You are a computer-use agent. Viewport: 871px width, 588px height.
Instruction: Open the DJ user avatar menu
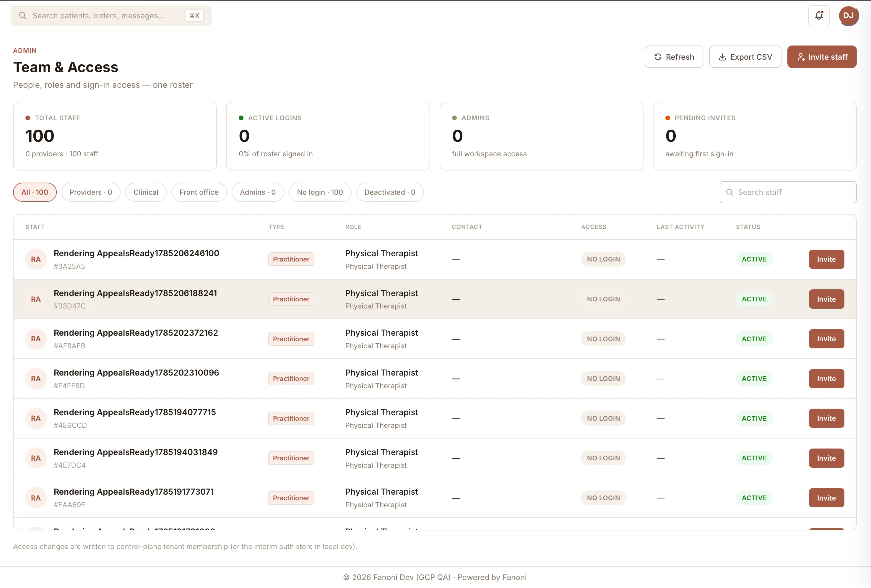pos(849,15)
